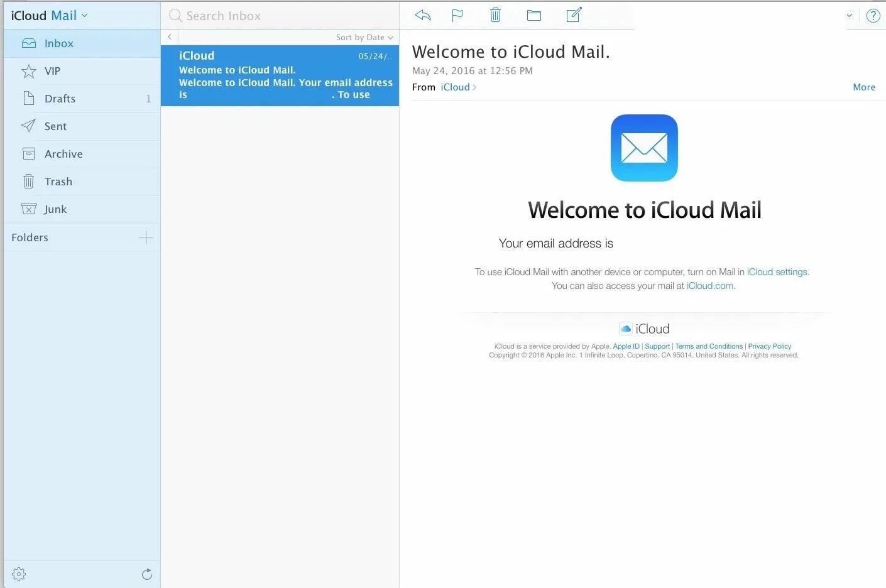Open Terms and Conditions link
This screenshot has width=886, height=588.
709,346
